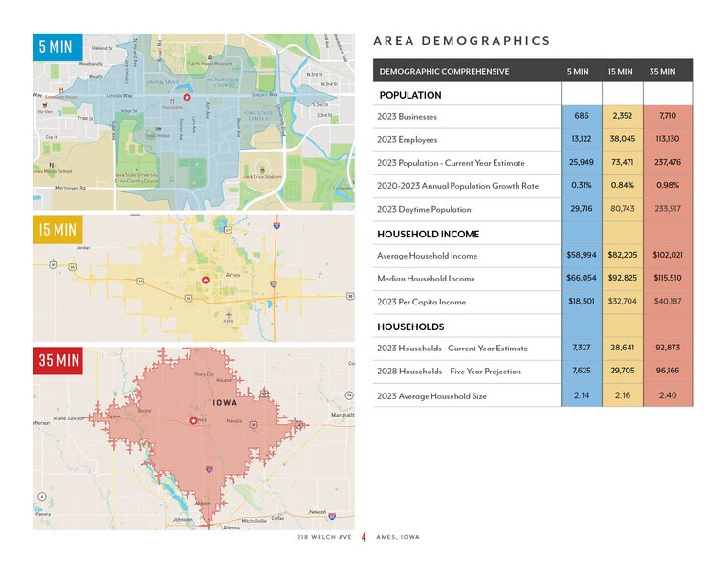This screenshot has height=563, width=728.
Task: Click the blue 2023 Businesses value 686
Action: 581,116
